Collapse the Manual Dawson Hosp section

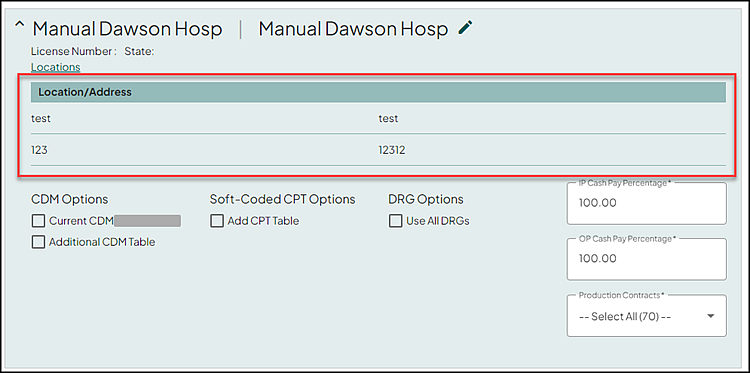coord(19,25)
